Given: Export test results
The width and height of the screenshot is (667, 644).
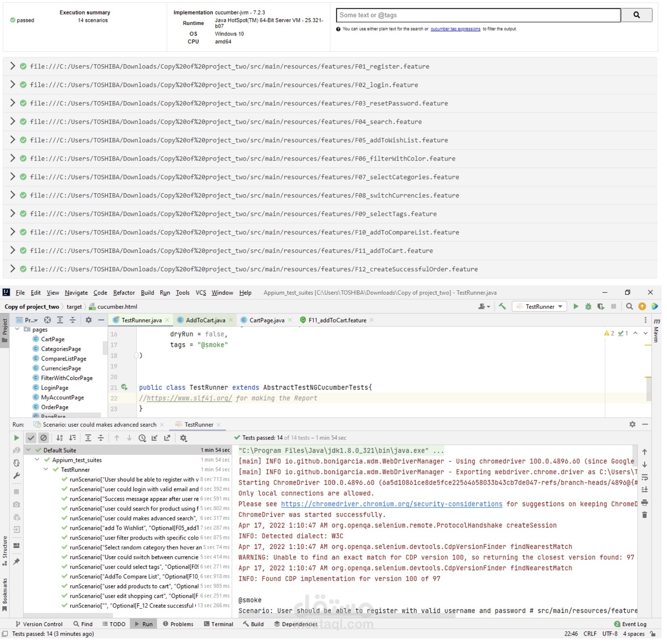Looking at the screenshot, I should [x=167, y=438].
